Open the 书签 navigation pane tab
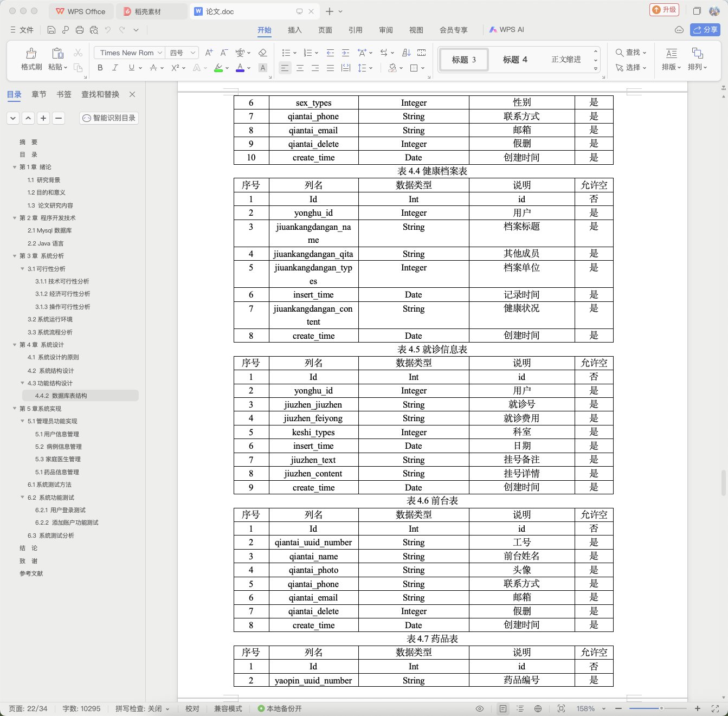Viewport: 728px width, 716px height. (64, 94)
